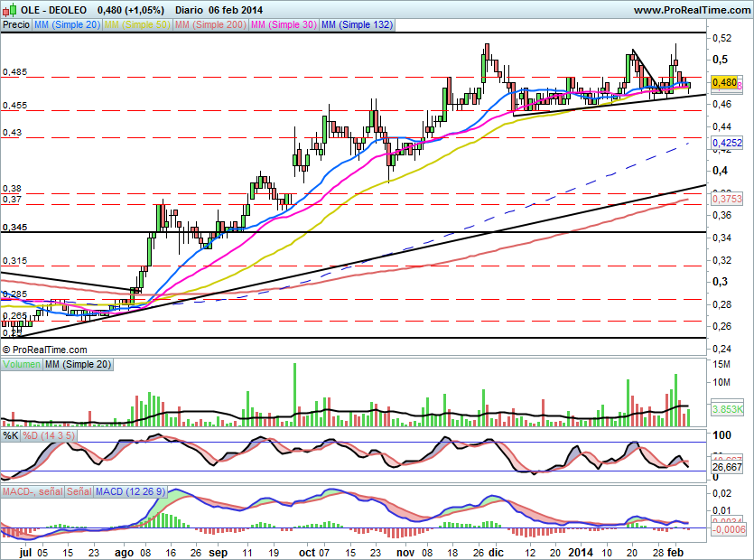Click the %K stochastic label
The width and height of the screenshot is (754, 560).
(11, 435)
